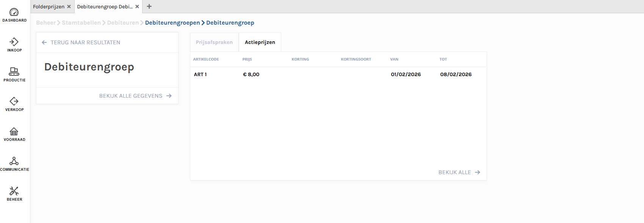The height and width of the screenshot is (223, 644).
Task: Open the Dashboard gauge icon
Action: 14,12
